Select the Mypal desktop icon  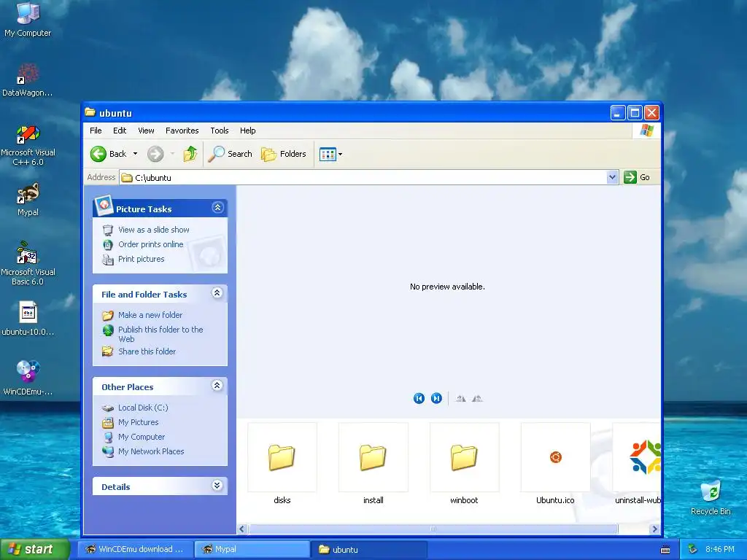[28, 200]
